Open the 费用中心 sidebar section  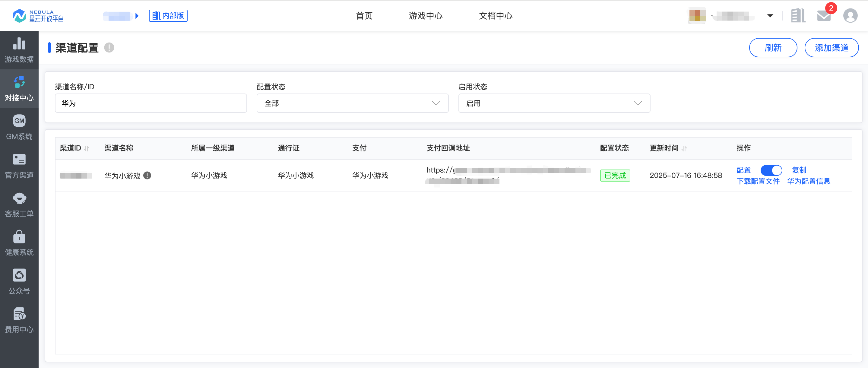19,320
